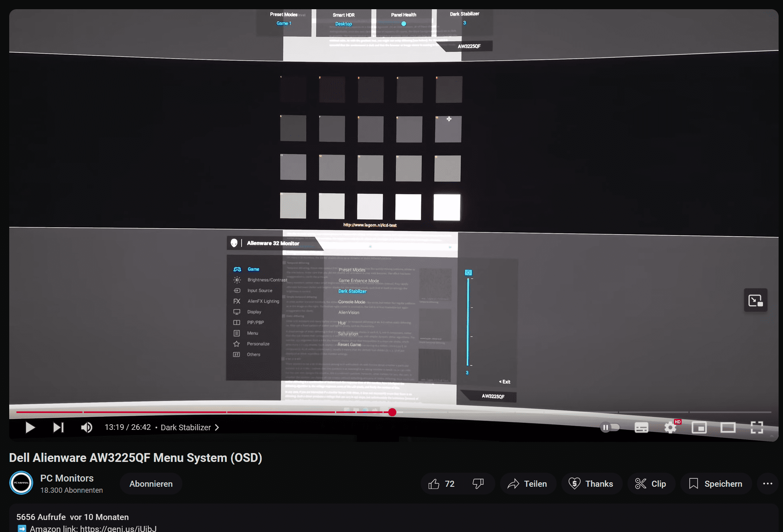This screenshot has height=532, width=783.
Task: Dislike the video with thumbs down
Action: (x=478, y=484)
